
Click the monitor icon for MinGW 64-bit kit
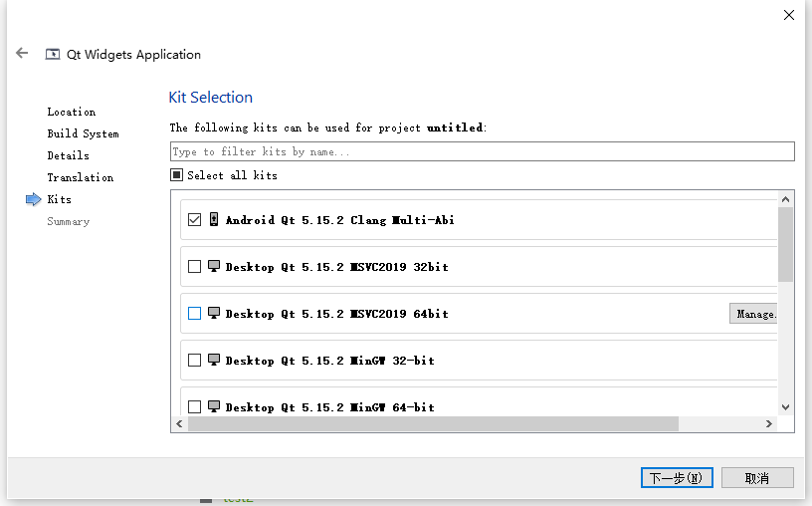[214, 406]
